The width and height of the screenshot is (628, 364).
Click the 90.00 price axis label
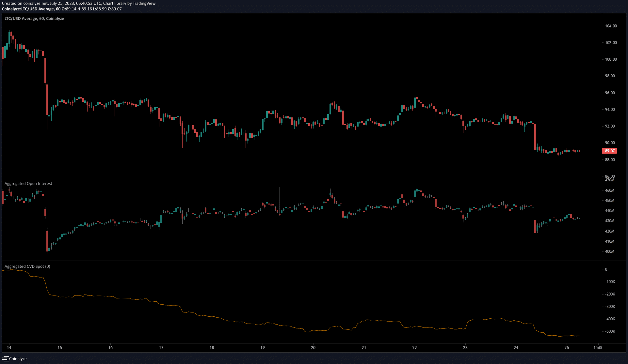point(610,143)
